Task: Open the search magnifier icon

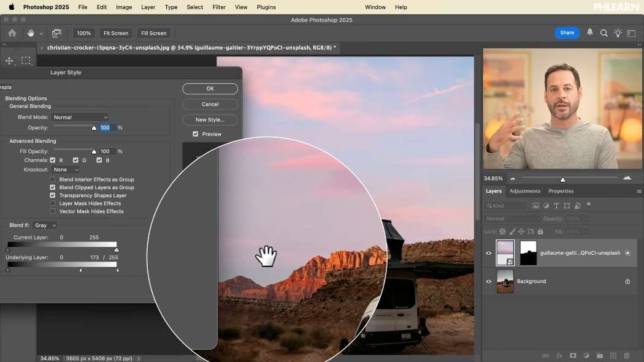Action: (604, 33)
